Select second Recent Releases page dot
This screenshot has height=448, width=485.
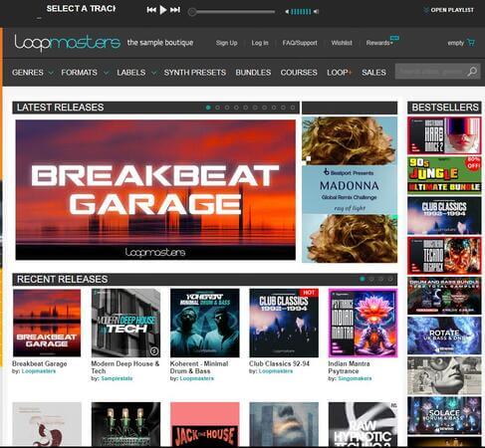point(371,279)
